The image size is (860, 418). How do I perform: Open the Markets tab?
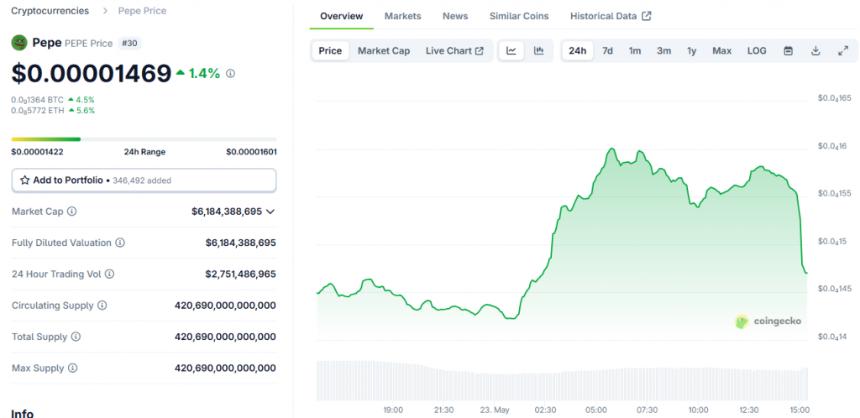403,16
